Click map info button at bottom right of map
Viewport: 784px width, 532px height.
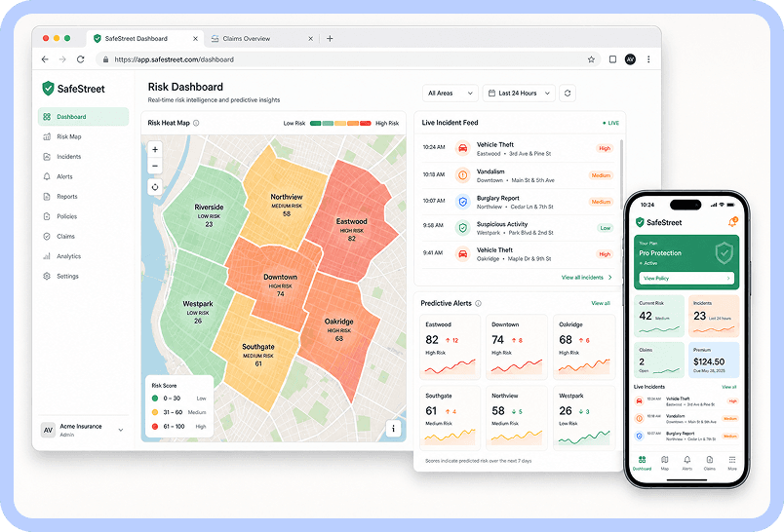click(x=393, y=428)
